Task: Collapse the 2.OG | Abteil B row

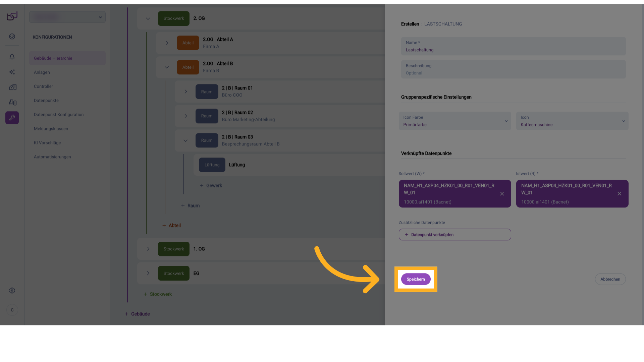Action: click(x=167, y=67)
